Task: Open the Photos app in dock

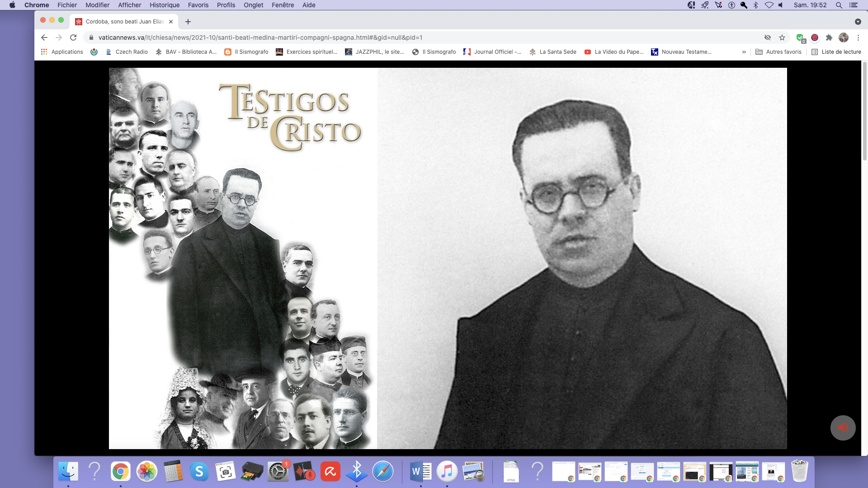Action: [x=147, y=472]
